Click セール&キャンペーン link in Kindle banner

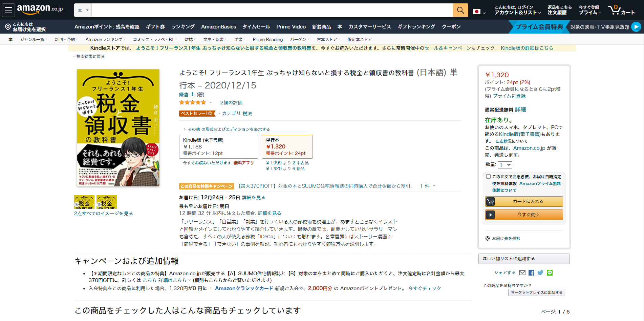[x=448, y=48]
